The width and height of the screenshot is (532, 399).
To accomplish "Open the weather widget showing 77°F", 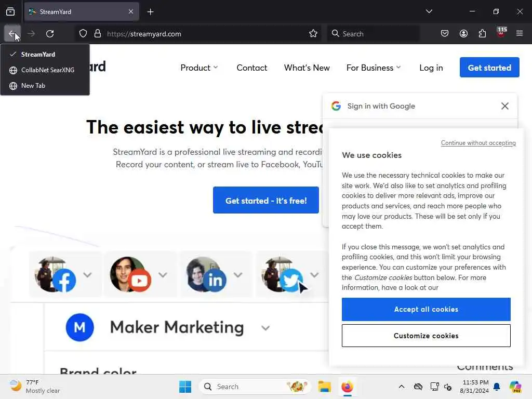I will tap(35, 387).
